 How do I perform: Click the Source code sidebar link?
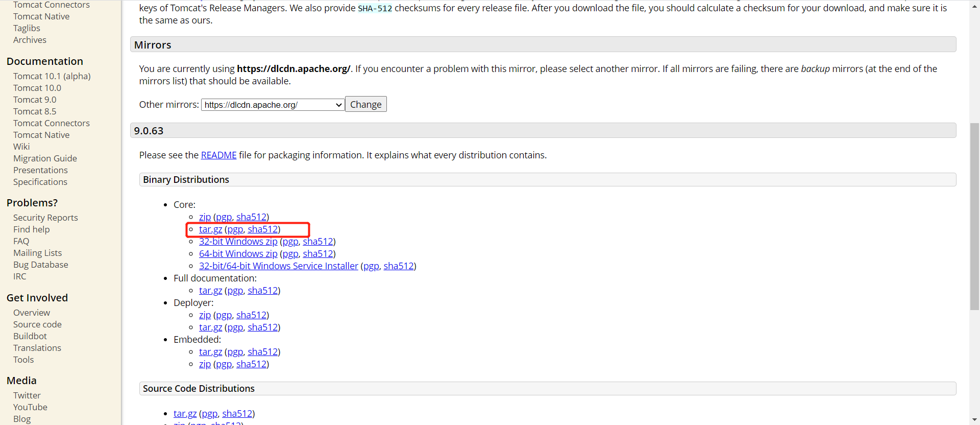[37, 324]
